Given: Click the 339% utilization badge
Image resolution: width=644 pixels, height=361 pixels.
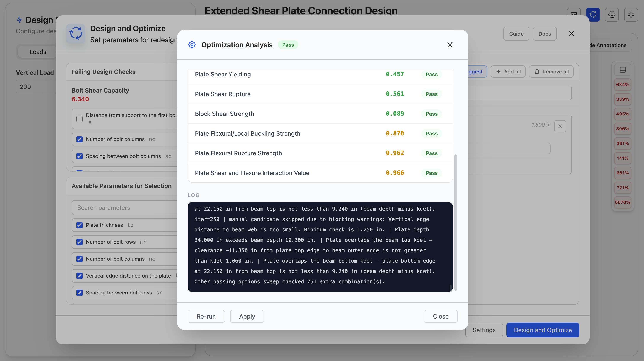Looking at the screenshot, I should coord(623,99).
